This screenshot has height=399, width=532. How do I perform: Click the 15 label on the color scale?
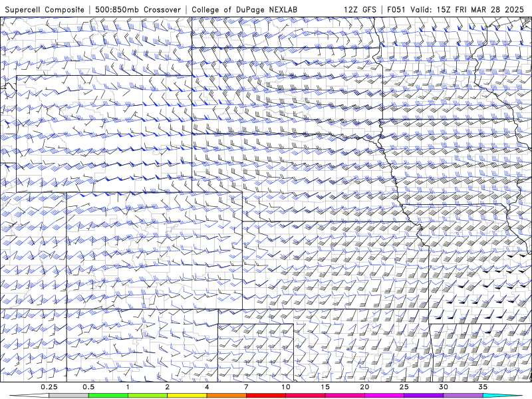click(x=325, y=387)
